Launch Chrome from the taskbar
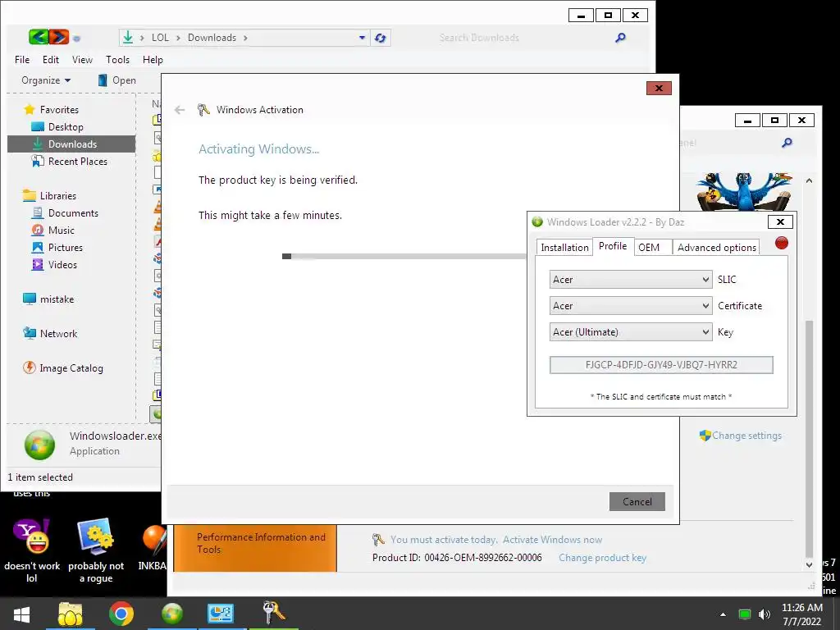 tap(121, 614)
